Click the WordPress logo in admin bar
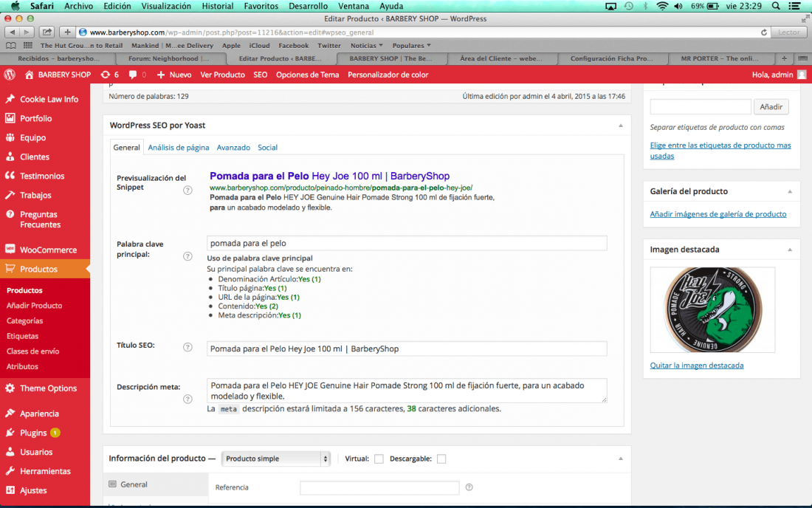812x508 pixels. coord(10,75)
